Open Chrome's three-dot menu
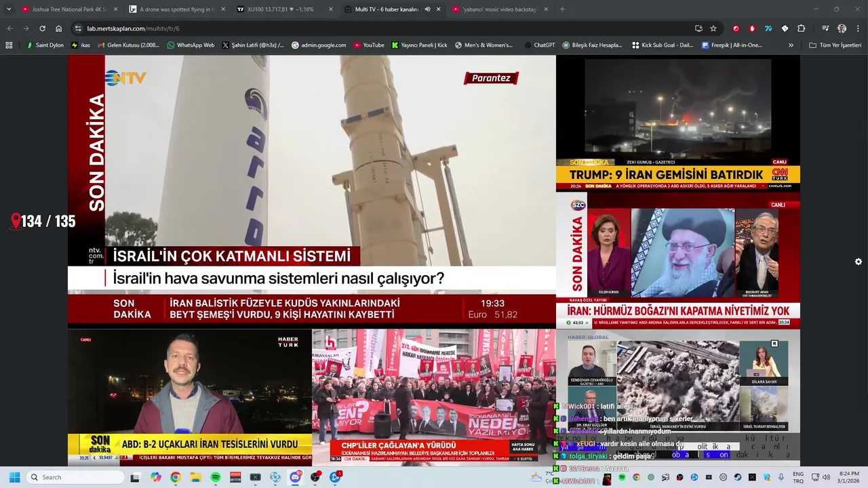Screen dimensions: 868x488 point(858,28)
